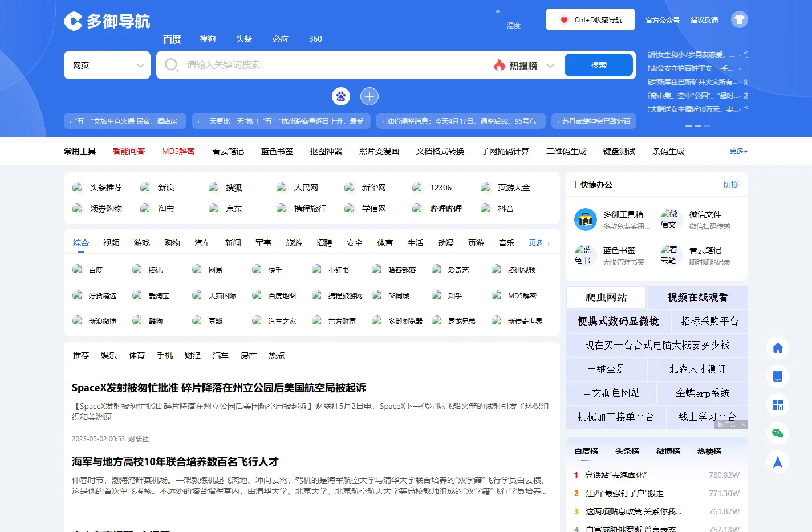Close the ad panel with the X icon
Screen dimensions: 812x532
[x=743, y=424]
